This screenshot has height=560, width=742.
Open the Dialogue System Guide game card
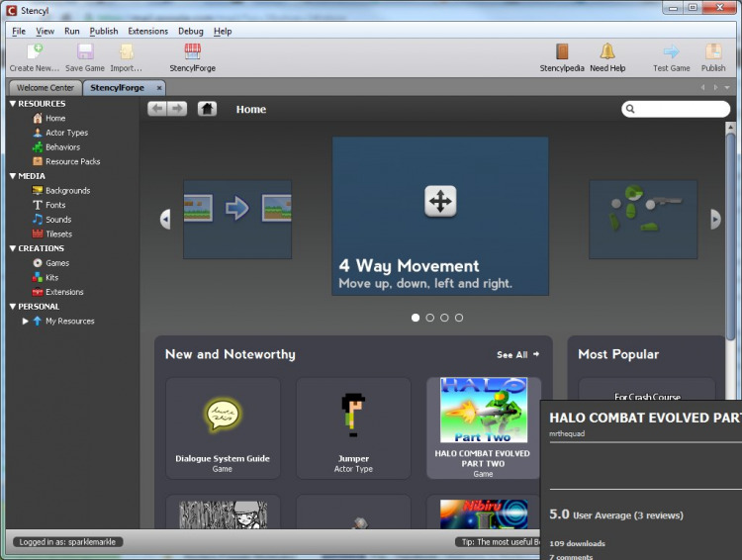click(x=223, y=428)
